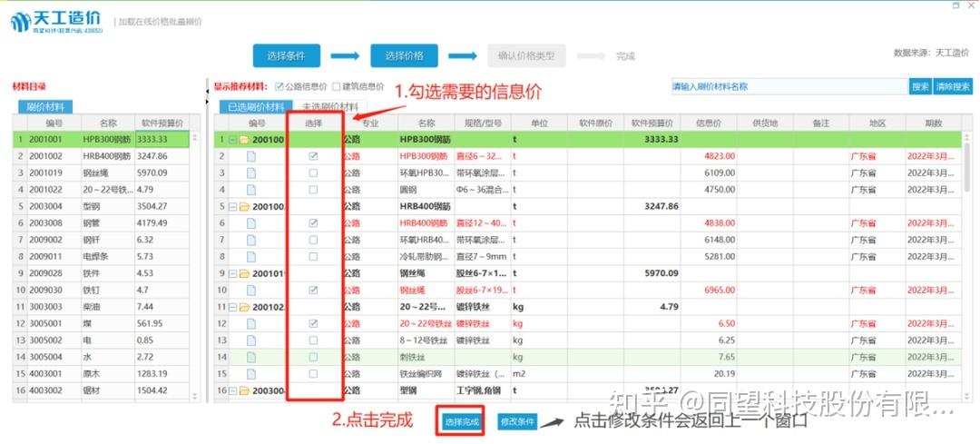
Task: Select 2003008 钢管 row
Action: click(x=101, y=222)
